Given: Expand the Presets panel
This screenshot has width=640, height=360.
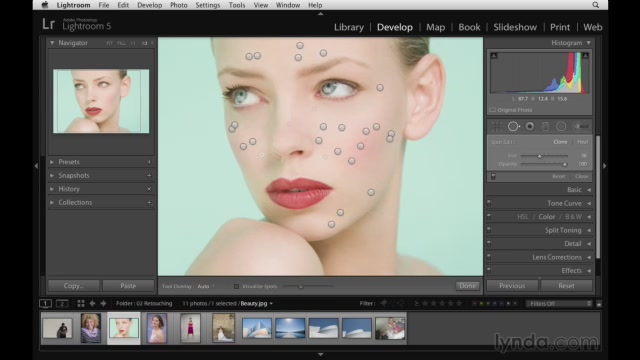Looking at the screenshot, I should point(52,162).
